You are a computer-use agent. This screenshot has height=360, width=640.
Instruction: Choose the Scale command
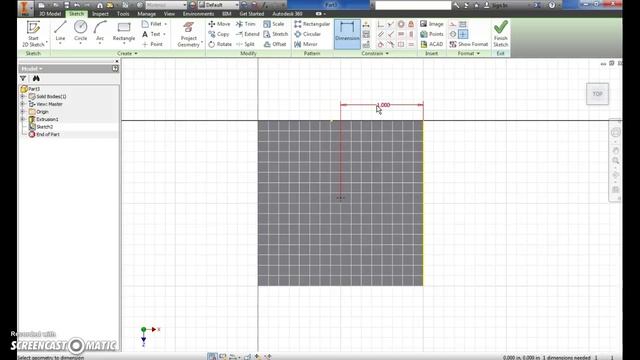[x=274, y=24]
